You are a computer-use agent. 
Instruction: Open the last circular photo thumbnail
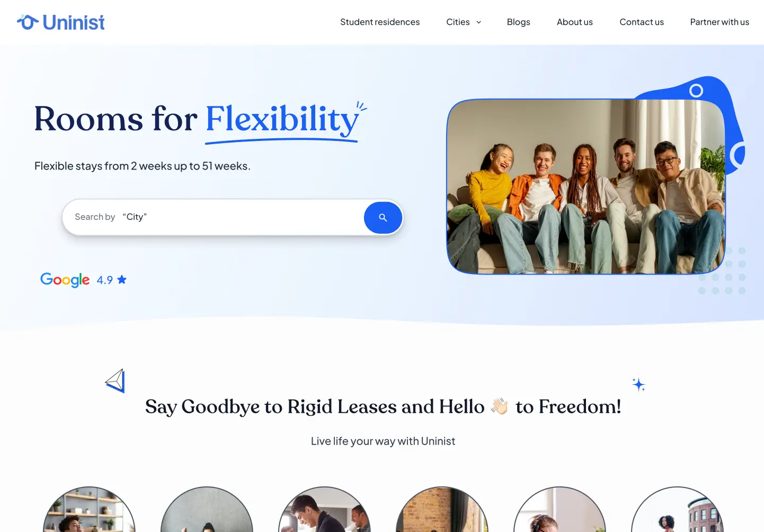677,509
